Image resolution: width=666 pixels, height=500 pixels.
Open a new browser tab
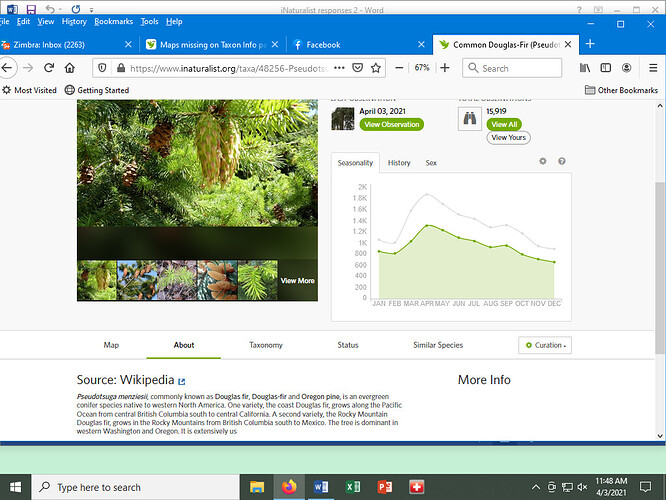click(590, 44)
